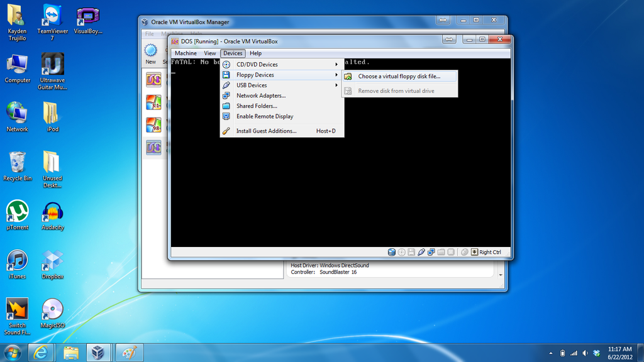Toggle the mouse integration status icon
This screenshot has height=362, width=644.
[x=465, y=252]
